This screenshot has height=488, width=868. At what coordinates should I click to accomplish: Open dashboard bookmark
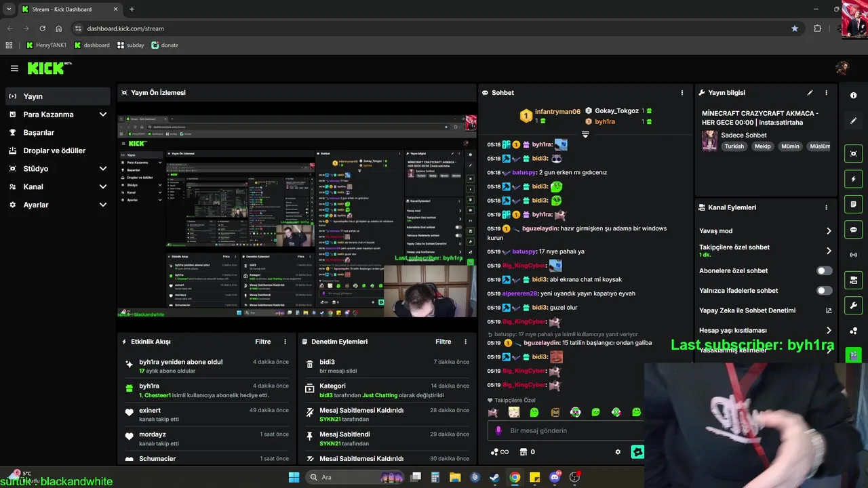tap(92, 45)
